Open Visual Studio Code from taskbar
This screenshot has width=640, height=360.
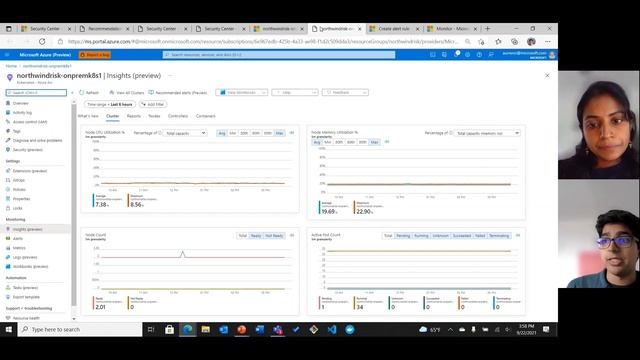[x=332, y=329]
